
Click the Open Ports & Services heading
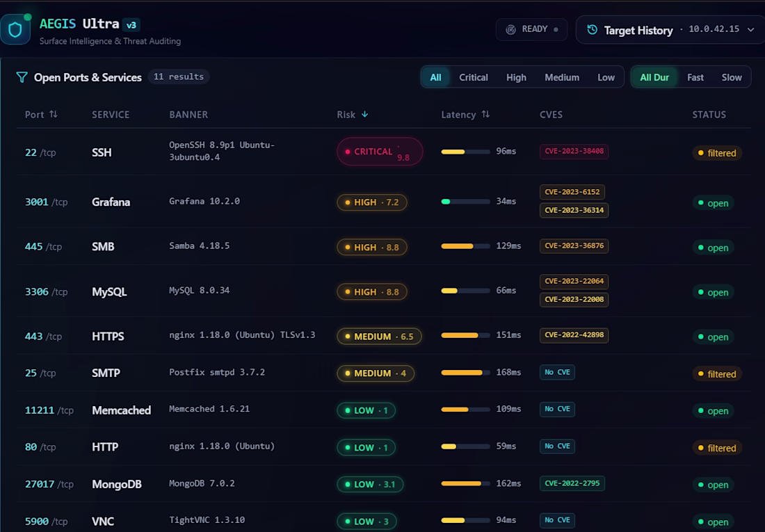(x=88, y=78)
